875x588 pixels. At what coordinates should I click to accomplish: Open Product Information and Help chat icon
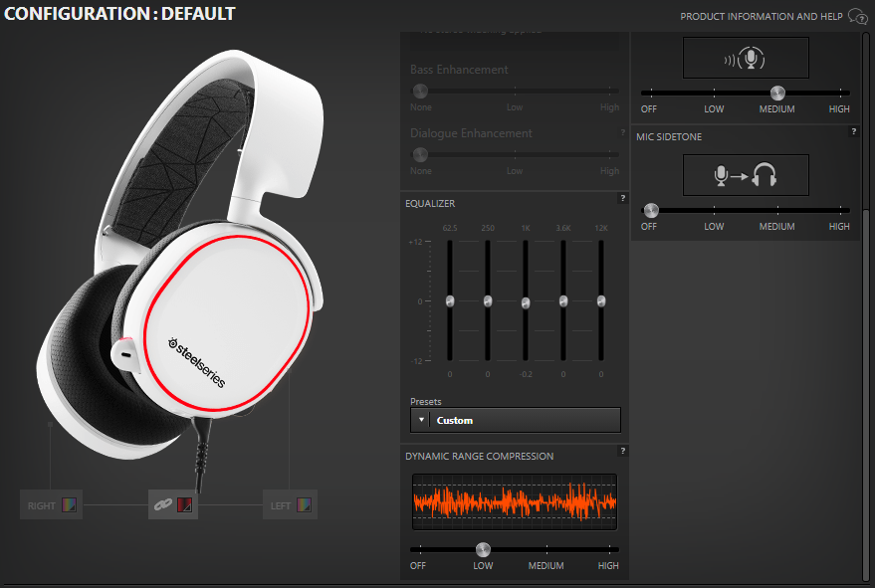click(858, 16)
